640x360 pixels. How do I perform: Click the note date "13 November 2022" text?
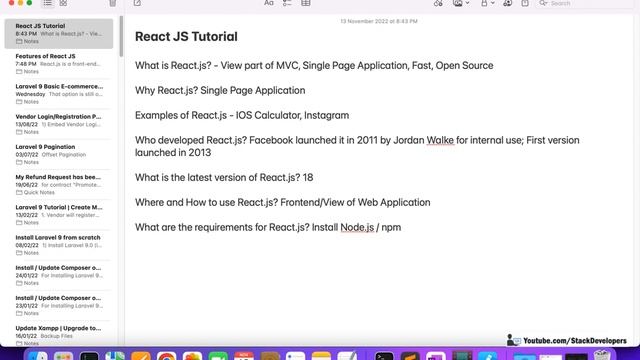coord(379,21)
